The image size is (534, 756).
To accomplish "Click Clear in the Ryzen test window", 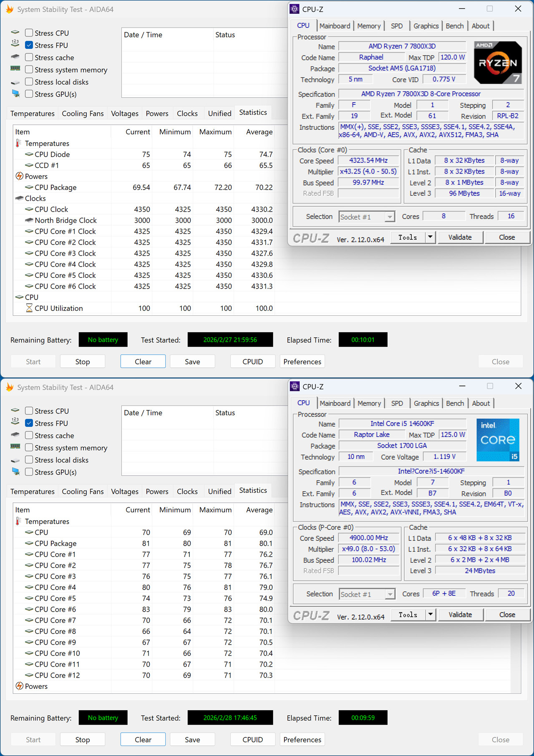I will (x=143, y=362).
